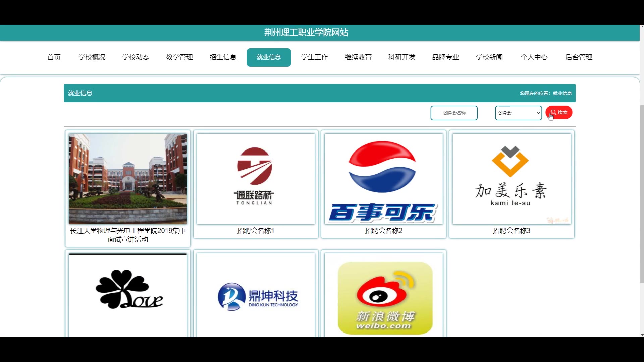Open the 通联路桥 Tonglian logo card
Image resolution: width=644 pixels, height=362 pixels.
(x=256, y=179)
